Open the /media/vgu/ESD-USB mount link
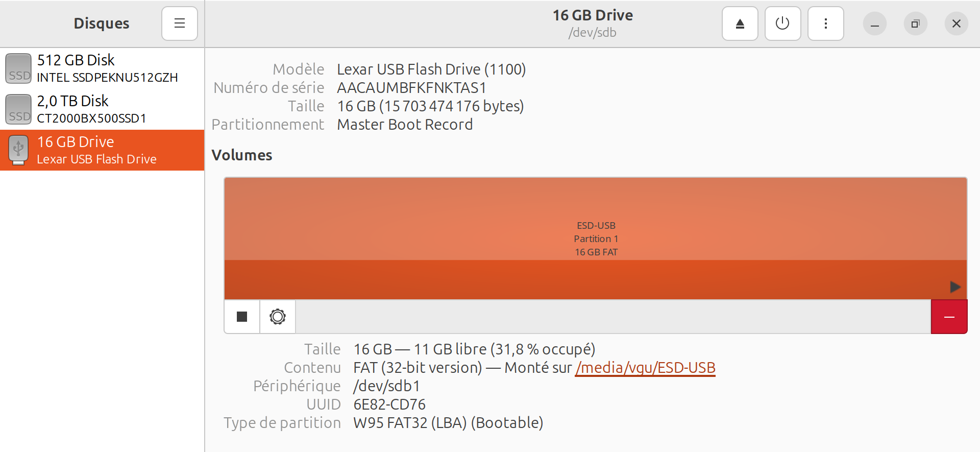This screenshot has height=452, width=980. pyautogui.click(x=645, y=368)
